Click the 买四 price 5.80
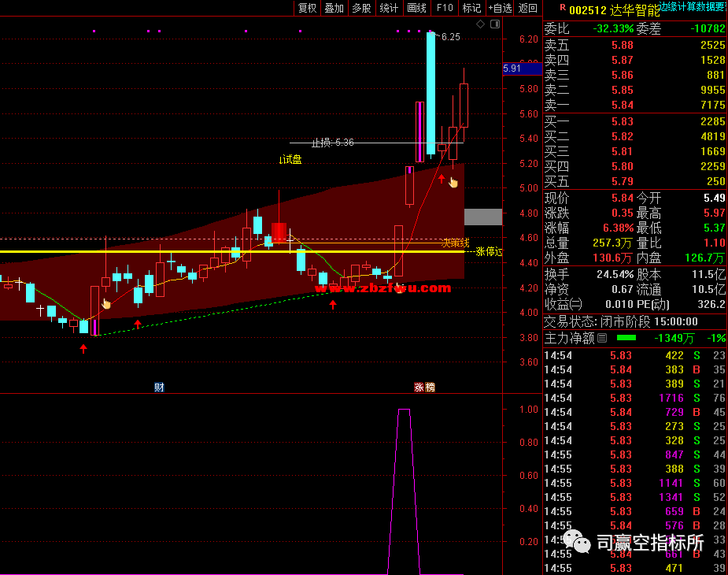Viewport: 728px width, 575px height. point(622,166)
